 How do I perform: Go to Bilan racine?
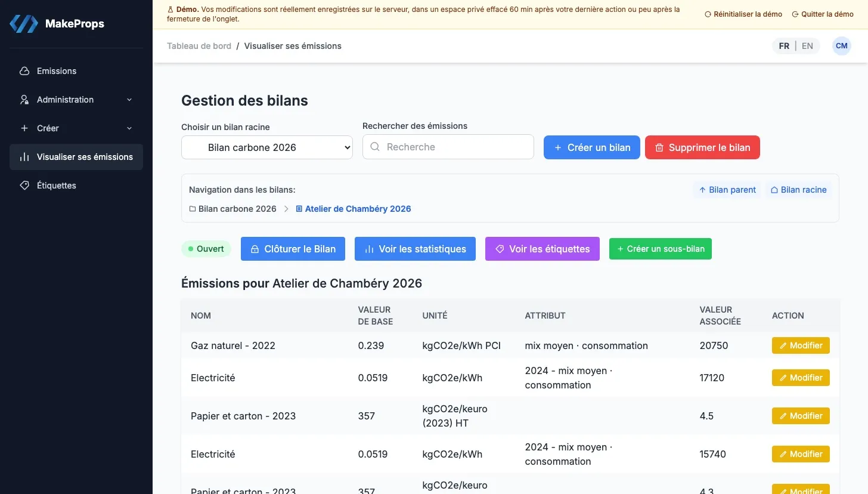pyautogui.click(x=799, y=190)
